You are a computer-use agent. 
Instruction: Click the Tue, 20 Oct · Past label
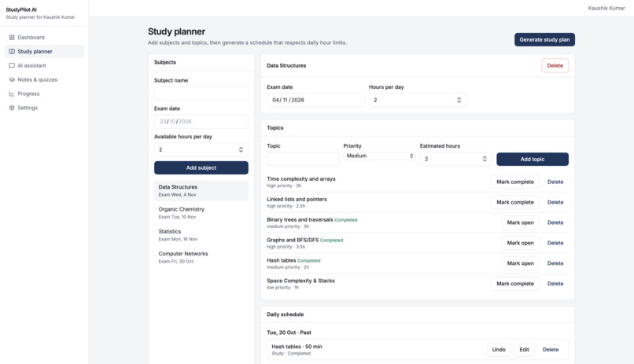[x=289, y=333]
